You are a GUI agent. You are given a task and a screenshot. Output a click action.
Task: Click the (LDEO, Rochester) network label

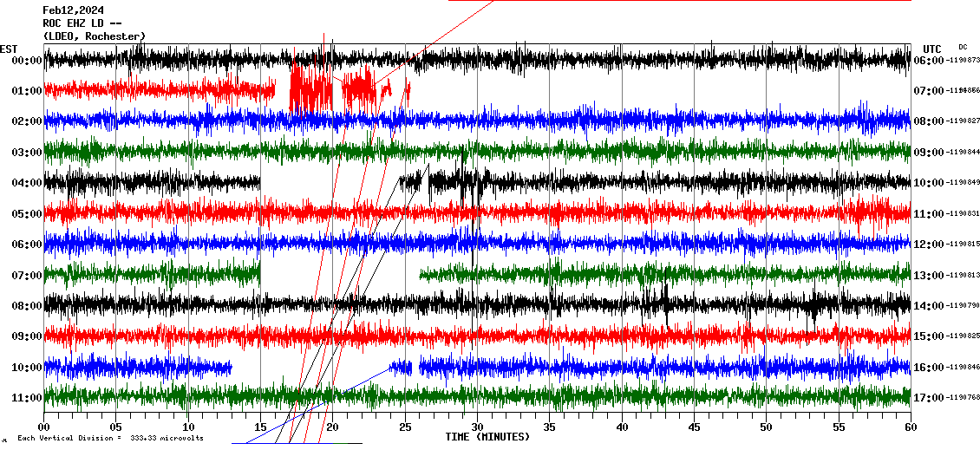point(95,36)
